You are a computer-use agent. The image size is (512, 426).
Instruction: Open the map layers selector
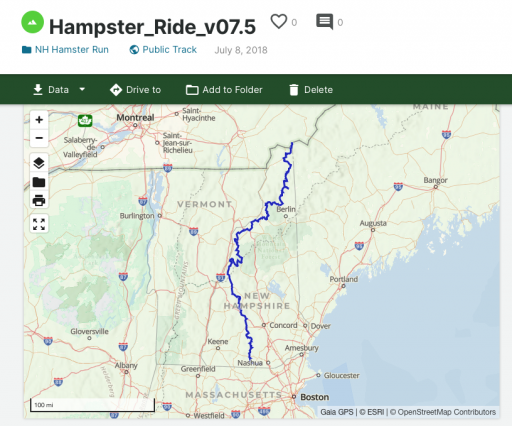coord(39,163)
